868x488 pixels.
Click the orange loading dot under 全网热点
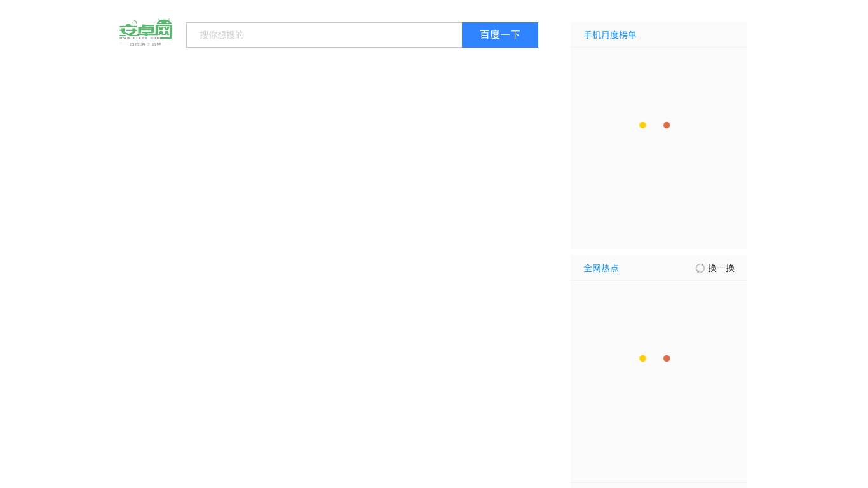[x=667, y=358]
